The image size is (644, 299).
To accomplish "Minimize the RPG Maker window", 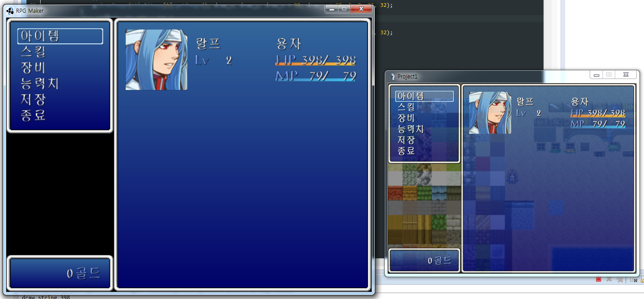I will [332, 9].
